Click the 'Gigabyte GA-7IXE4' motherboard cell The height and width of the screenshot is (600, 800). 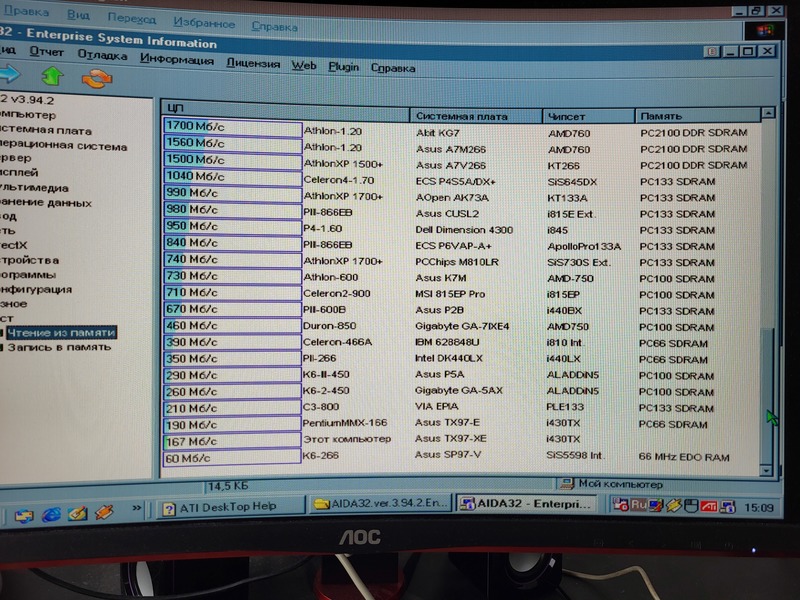pos(462,326)
